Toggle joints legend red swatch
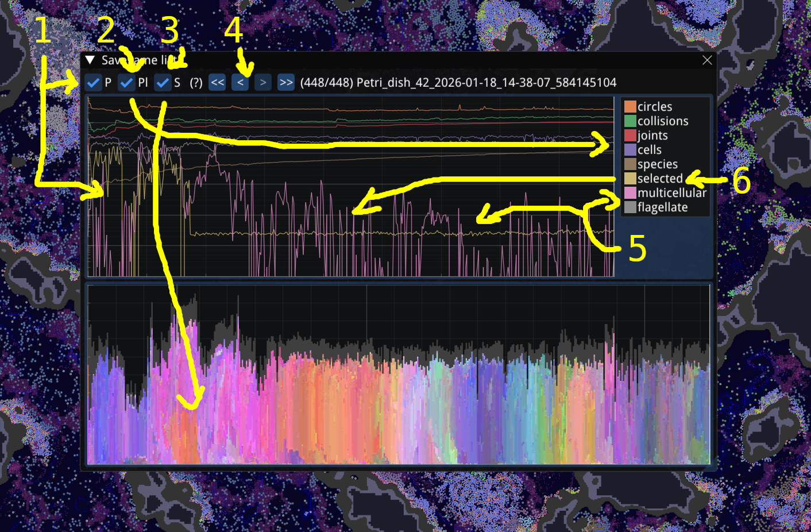The image size is (811, 532). (x=630, y=136)
